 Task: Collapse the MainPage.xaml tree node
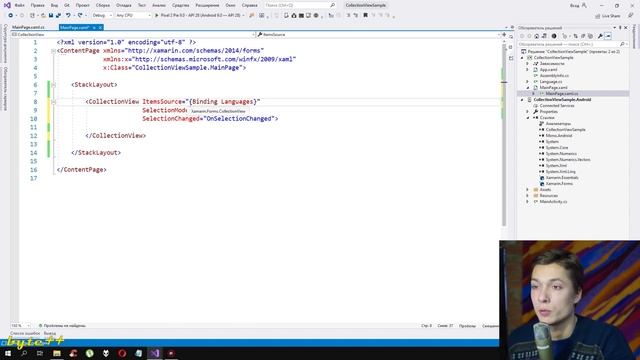coord(528,88)
